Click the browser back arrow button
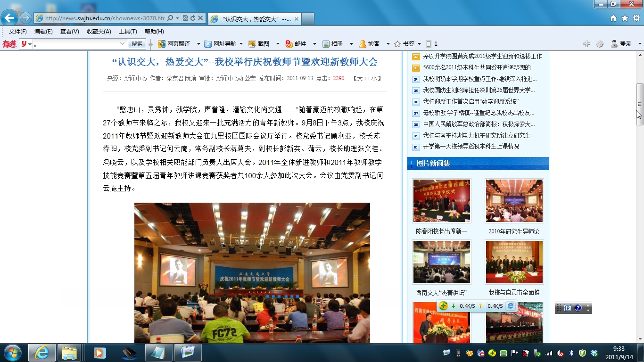This screenshot has height=362, width=644. pyautogui.click(x=9, y=18)
